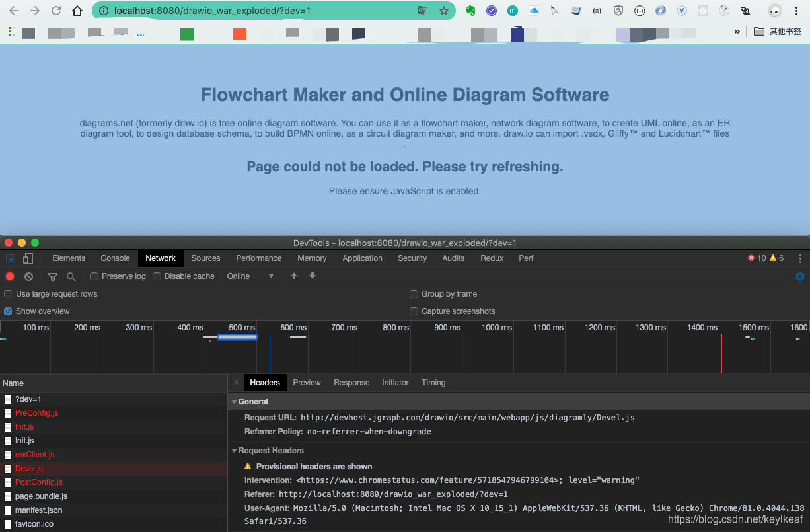
Task: Open the Chrome three-dot menu
Action: (x=797, y=11)
